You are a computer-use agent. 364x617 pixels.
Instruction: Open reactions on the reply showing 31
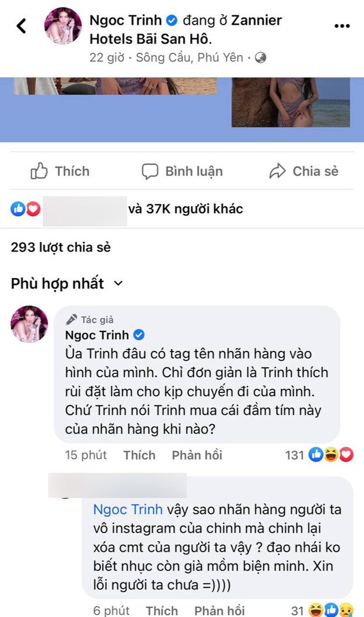(x=322, y=610)
